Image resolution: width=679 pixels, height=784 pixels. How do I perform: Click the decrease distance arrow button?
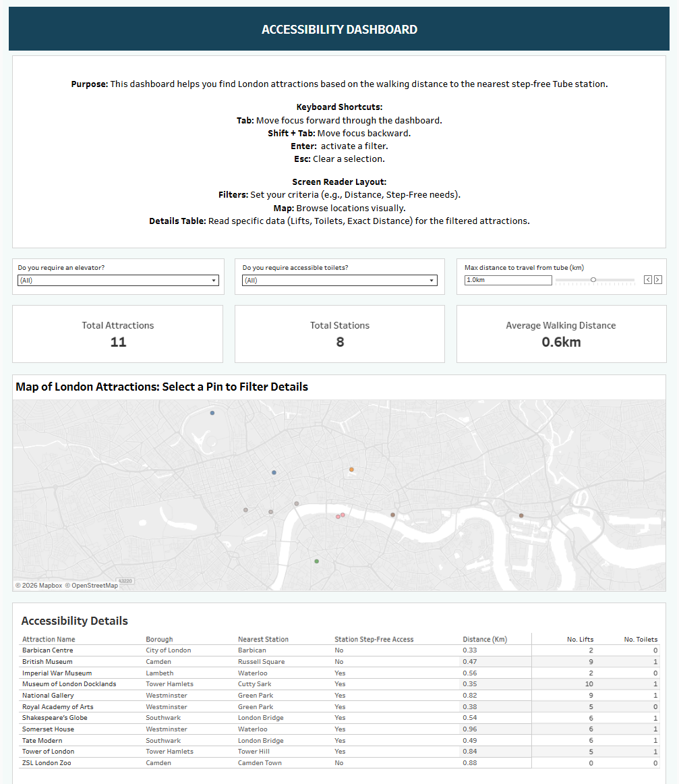click(648, 280)
